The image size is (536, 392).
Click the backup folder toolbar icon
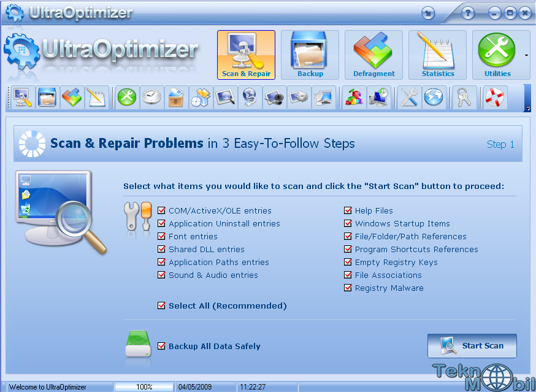(47, 98)
